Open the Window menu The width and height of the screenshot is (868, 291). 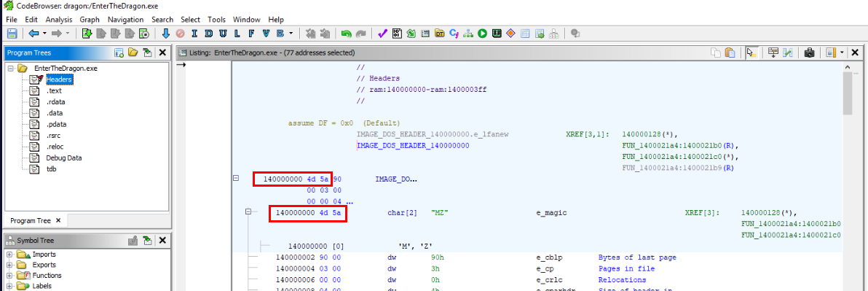tap(246, 20)
